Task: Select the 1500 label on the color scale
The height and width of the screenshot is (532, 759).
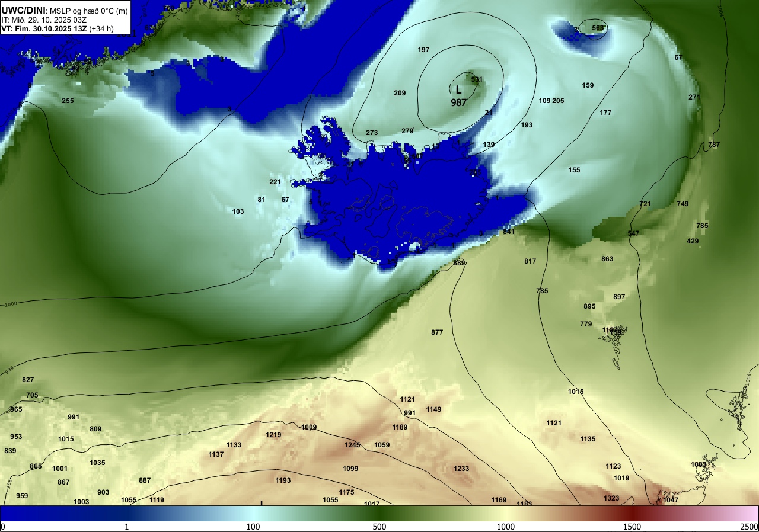Action: 632,527
